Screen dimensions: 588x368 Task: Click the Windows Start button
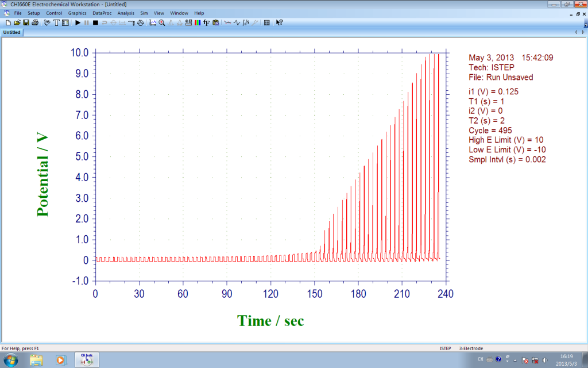click(11, 360)
